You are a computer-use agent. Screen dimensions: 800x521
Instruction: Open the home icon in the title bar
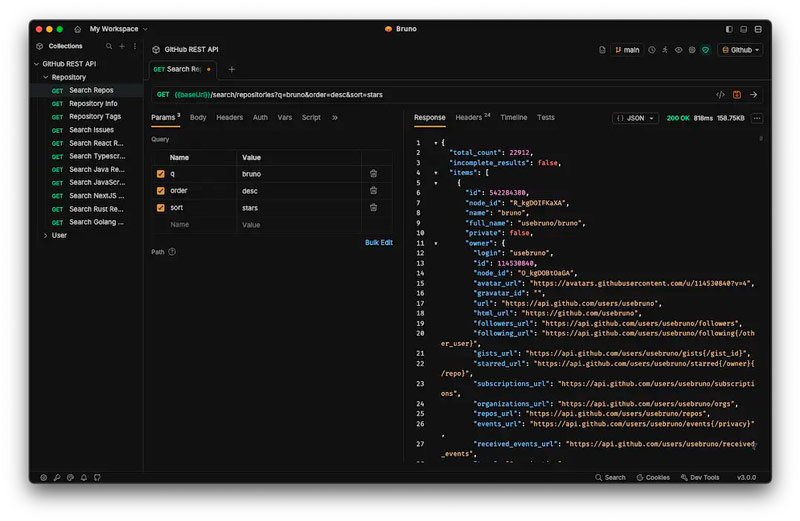77,29
